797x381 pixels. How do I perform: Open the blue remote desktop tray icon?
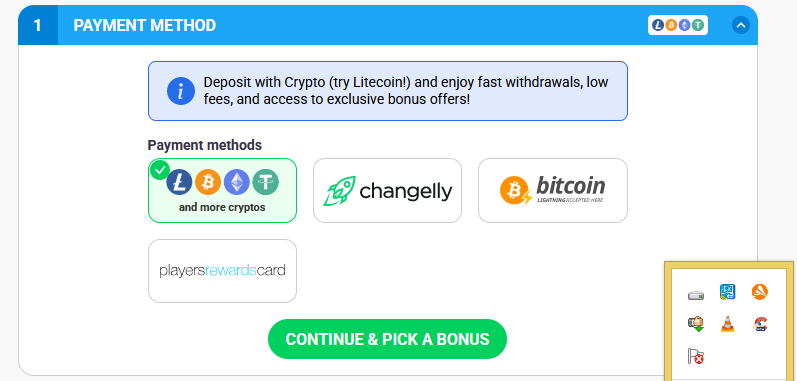coord(727,292)
